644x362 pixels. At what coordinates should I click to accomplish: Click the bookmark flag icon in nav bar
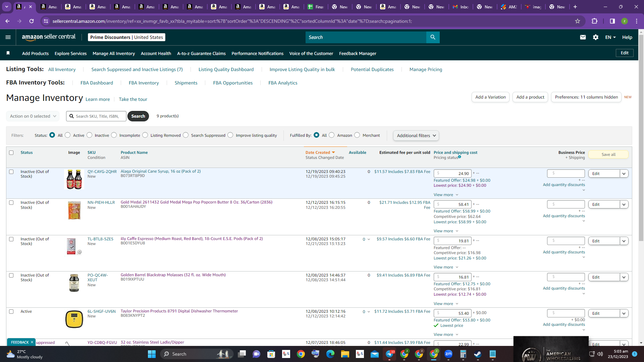coord(8,53)
